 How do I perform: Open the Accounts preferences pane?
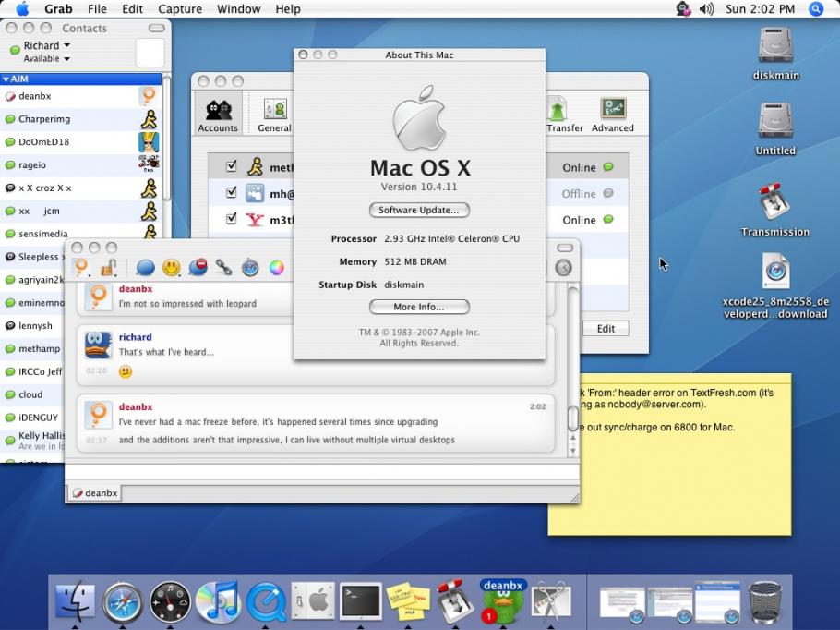218,115
